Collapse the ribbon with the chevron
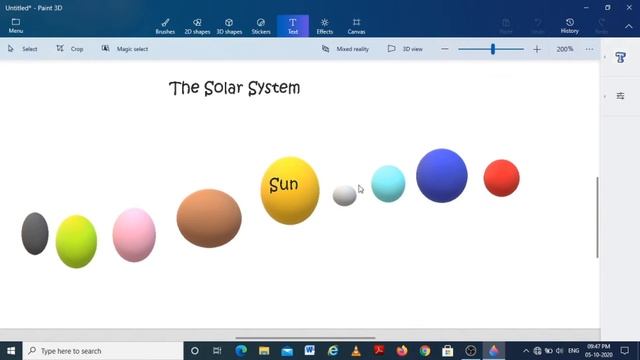This screenshot has height=360, width=640. [629, 26]
